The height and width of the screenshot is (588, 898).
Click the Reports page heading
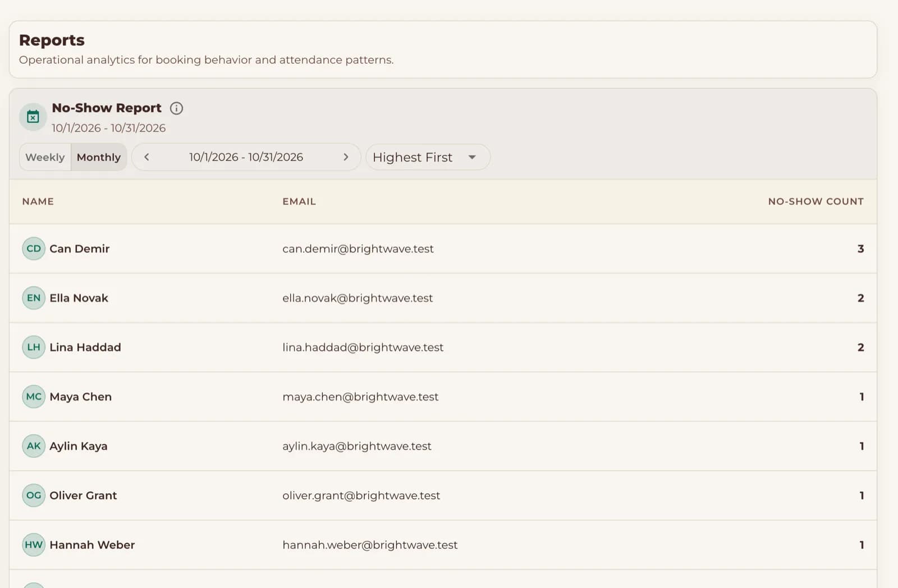click(52, 40)
